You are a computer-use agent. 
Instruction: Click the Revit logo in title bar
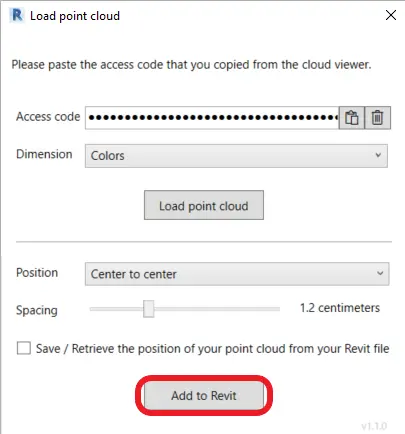point(17,15)
